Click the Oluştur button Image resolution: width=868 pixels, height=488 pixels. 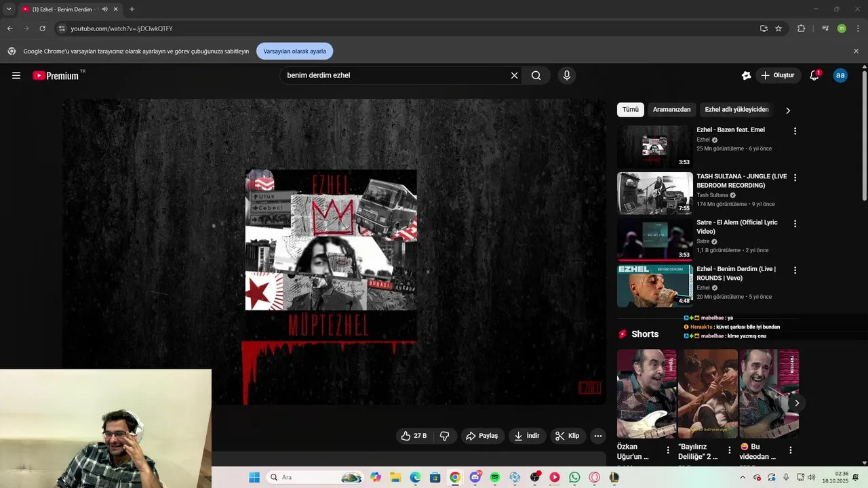tap(777, 75)
